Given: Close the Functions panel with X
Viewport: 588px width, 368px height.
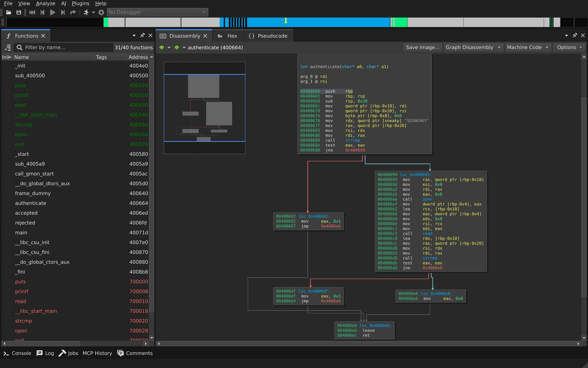Looking at the screenshot, I should point(150,36).
